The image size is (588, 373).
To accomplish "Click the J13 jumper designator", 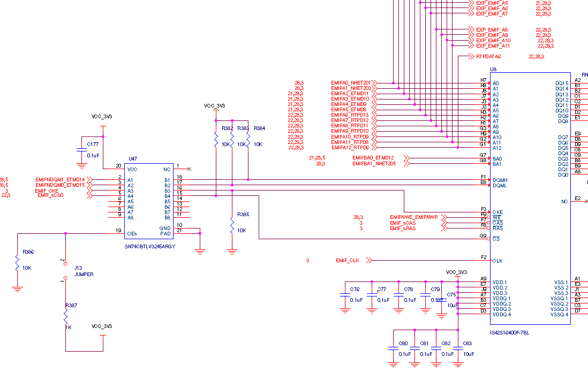I will [78, 268].
